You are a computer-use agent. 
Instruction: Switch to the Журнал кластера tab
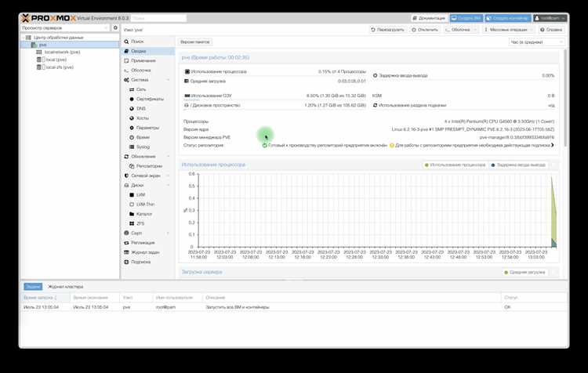(x=65, y=286)
